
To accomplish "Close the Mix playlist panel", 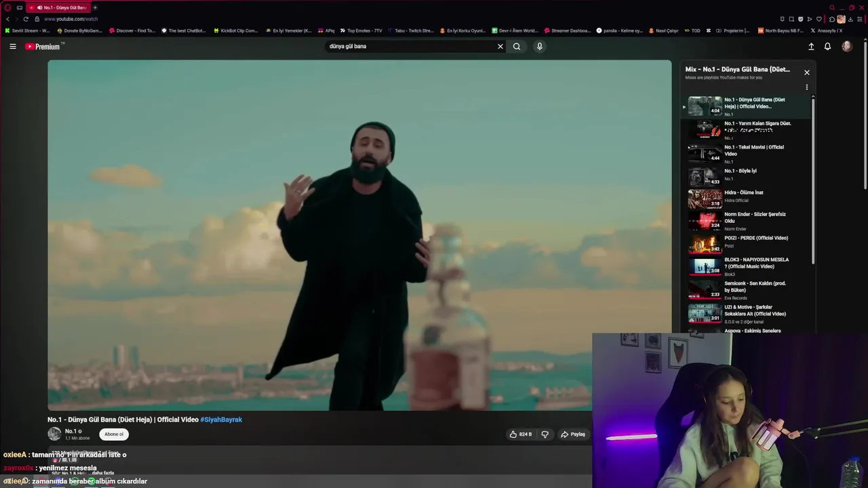I will click(x=807, y=73).
